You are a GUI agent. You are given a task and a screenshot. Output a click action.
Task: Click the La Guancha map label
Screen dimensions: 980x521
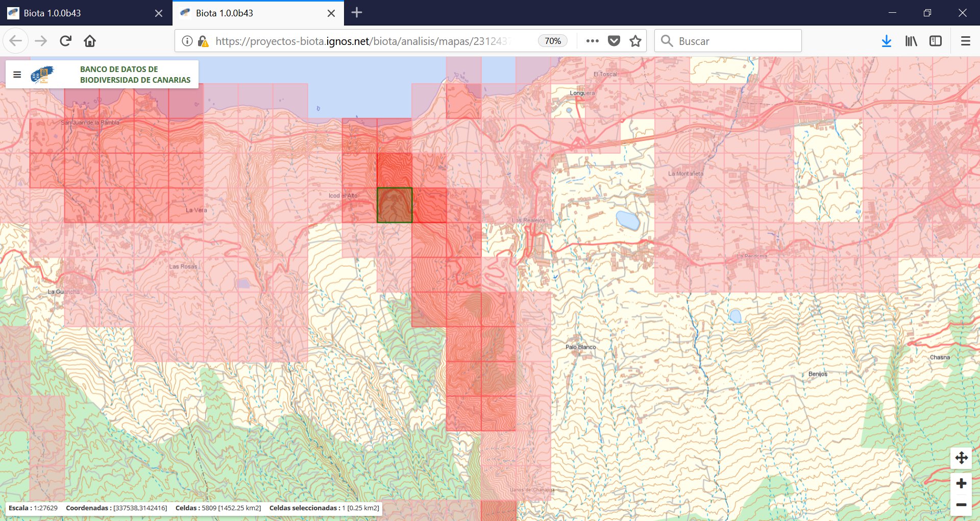64,292
